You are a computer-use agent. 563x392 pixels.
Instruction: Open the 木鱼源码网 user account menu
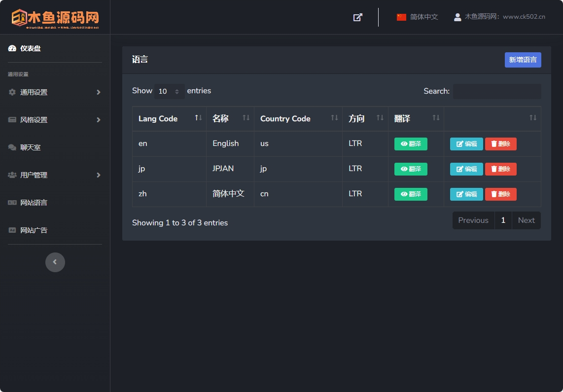coord(499,17)
